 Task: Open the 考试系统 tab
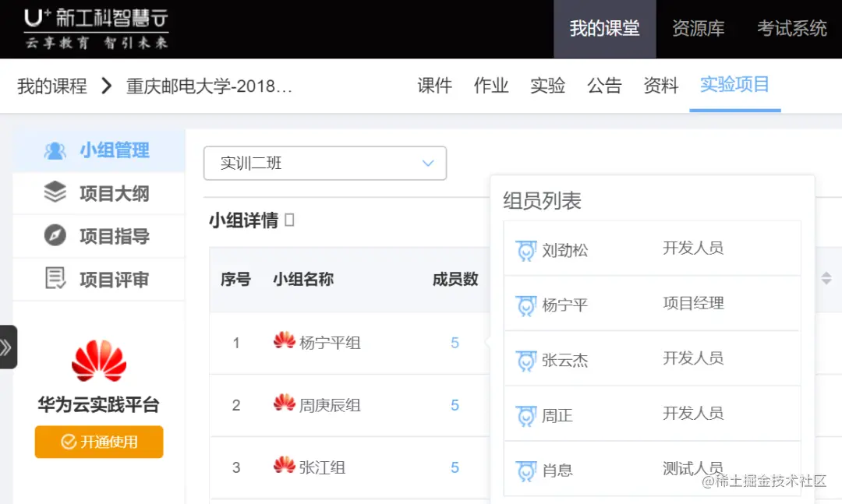click(x=791, y=29)
